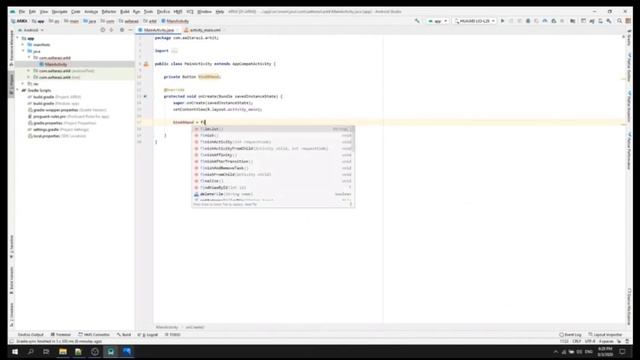Screen dimensions: 640x360
Task: Collapse the Gradle Scripts node
Action: tap(18, 90)
